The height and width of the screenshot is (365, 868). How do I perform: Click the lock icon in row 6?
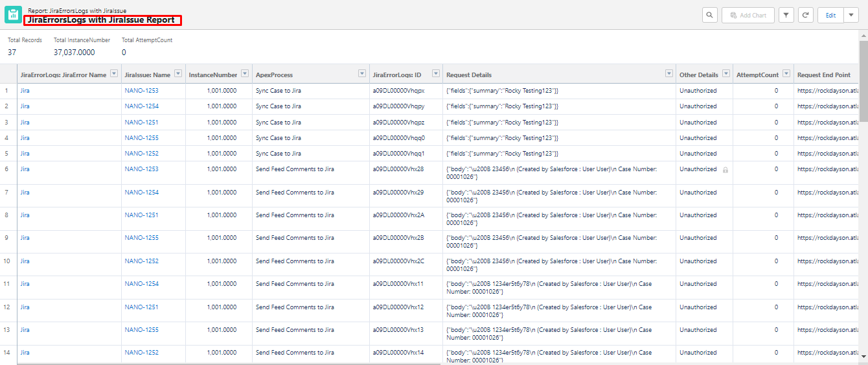(x=725, y=170)
